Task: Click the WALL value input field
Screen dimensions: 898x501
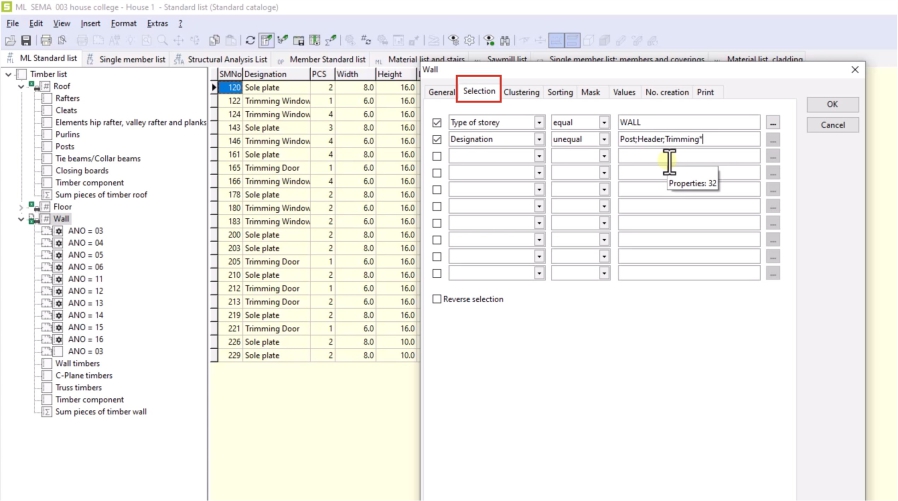Action: coord(688,123)
